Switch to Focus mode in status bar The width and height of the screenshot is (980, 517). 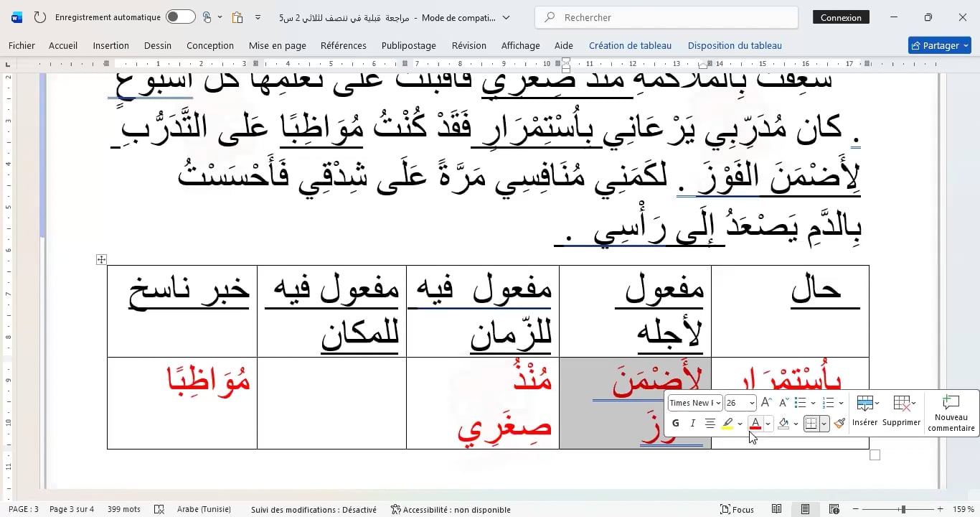coord(737,509)
